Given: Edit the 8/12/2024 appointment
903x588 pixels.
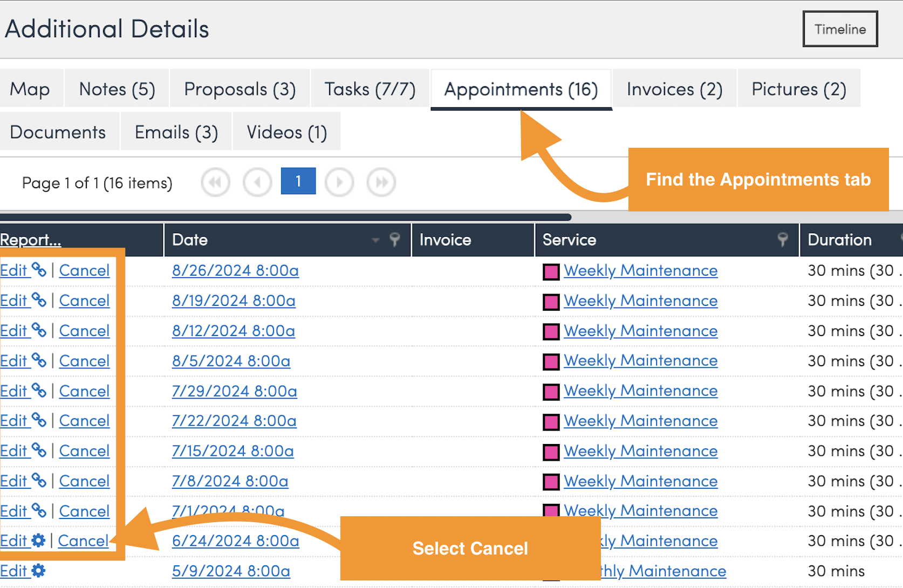Looking at the screenshot, I should [13, 331].
